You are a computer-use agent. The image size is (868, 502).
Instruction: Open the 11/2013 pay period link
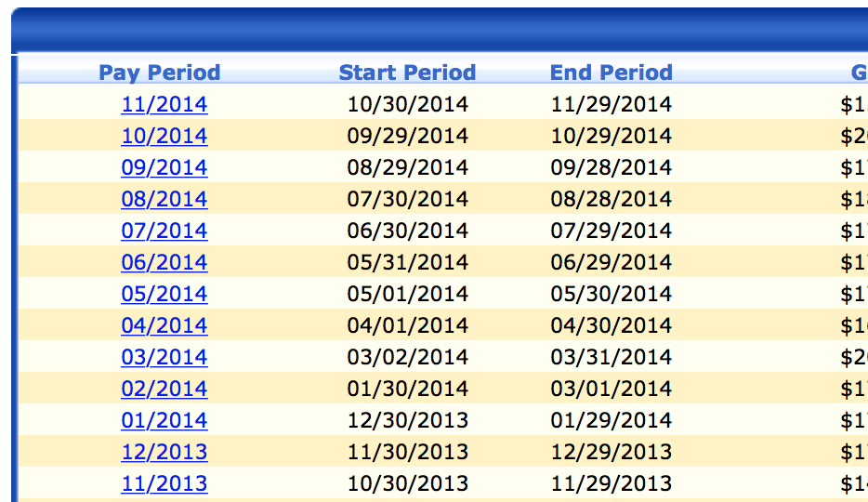pyautogui.click(x=164, y=483)
